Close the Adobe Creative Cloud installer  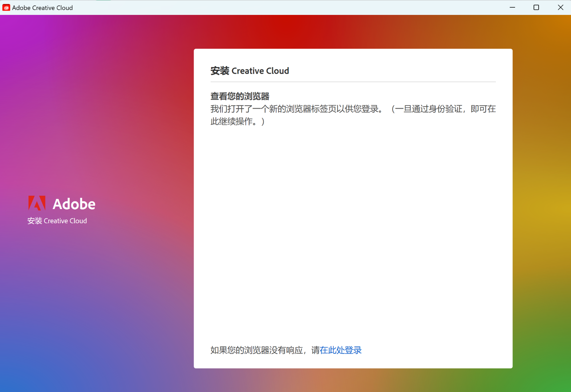[560, 8]
